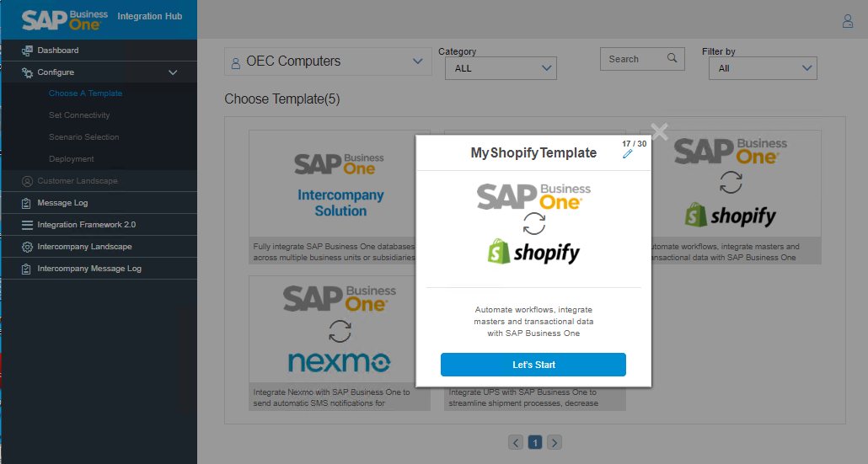The width and height of the screenshot is (868, 464).
Task: Click the Integration Framework 2.0 menu icon
Action: 27,225
